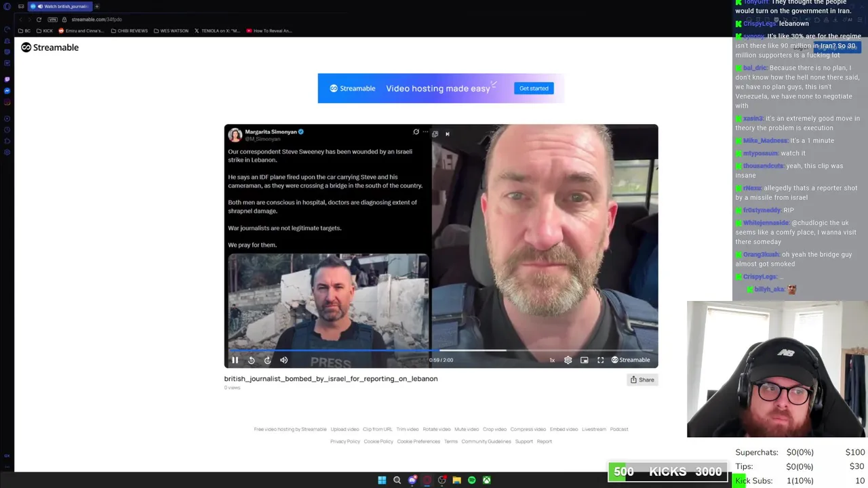Pause the Streamable video
The width and height of the screenshot is (868, 488).
click(235, 360)
